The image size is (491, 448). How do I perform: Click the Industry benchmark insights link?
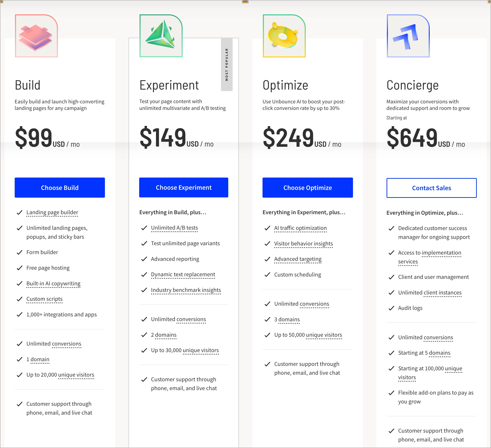[x=186, y=290]
